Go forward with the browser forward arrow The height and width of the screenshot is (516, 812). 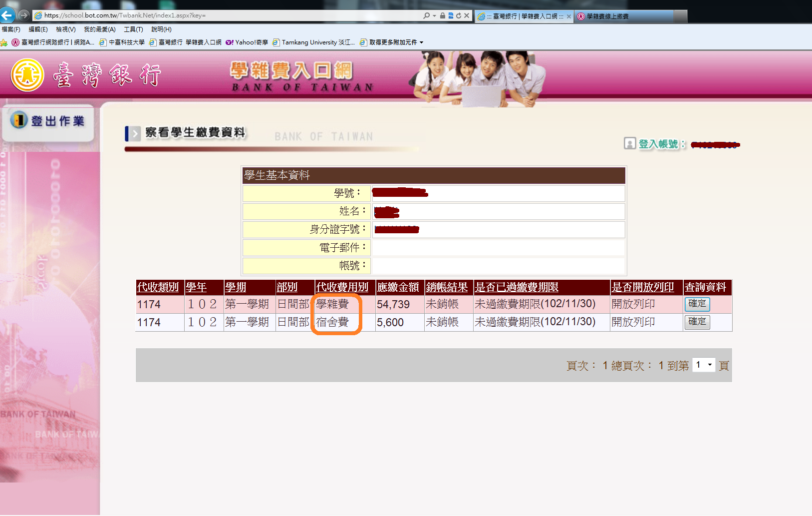click(23, 15)
